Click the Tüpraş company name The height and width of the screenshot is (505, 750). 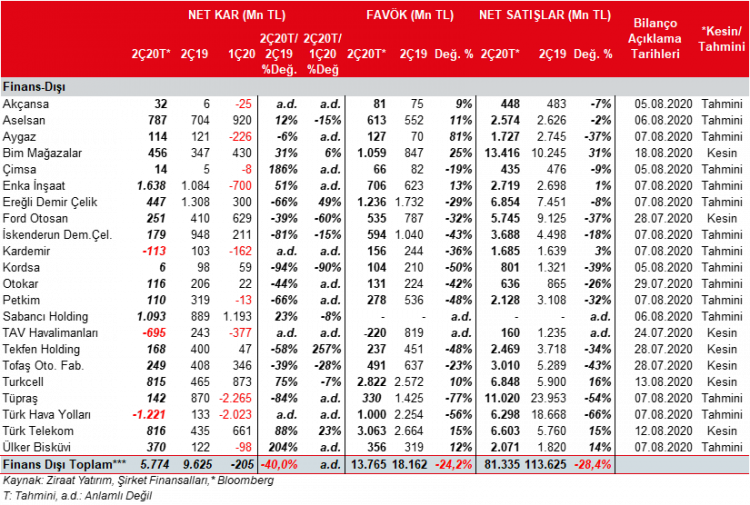(x=20, y=398)
